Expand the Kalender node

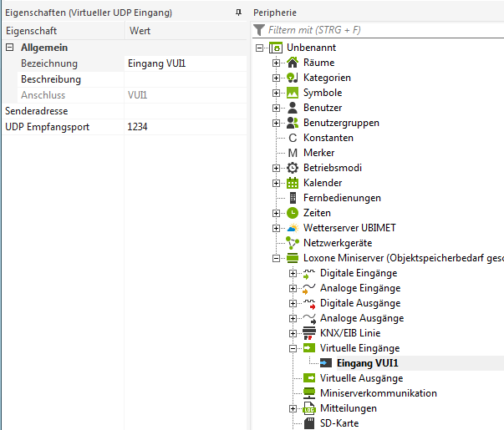(276, 184)
